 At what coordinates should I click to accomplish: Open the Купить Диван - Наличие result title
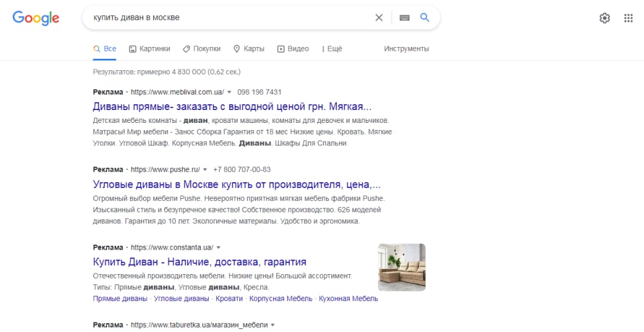click(200, 262)
